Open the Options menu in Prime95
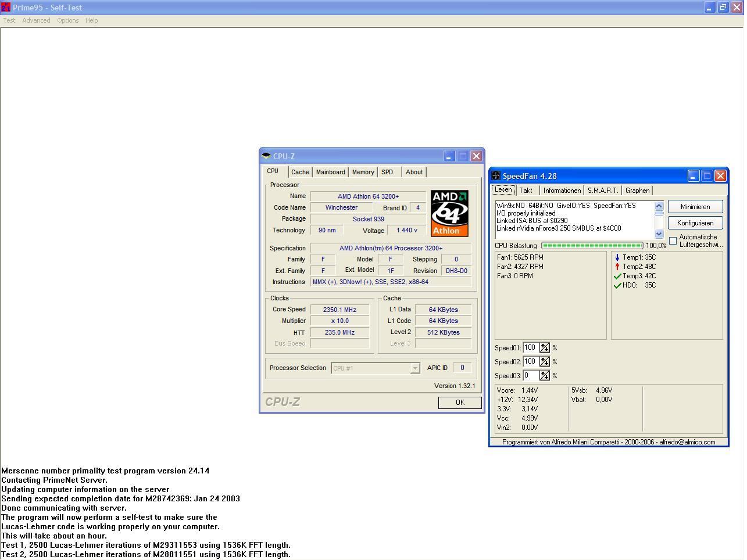 (x=67, y=20)
